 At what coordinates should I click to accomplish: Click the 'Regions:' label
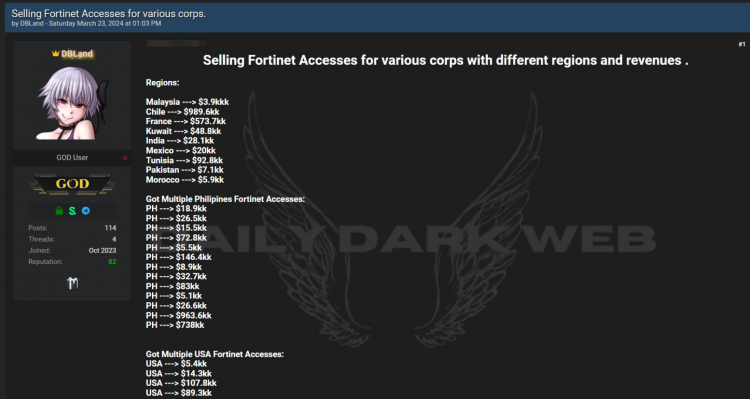[163, 83]
